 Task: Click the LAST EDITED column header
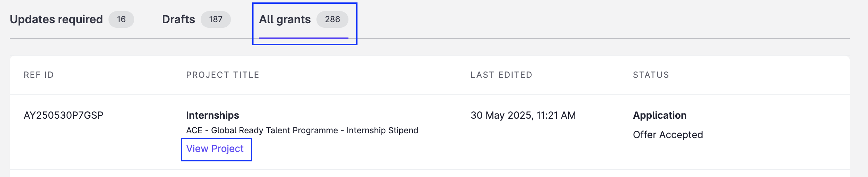[x=501, y=75]
